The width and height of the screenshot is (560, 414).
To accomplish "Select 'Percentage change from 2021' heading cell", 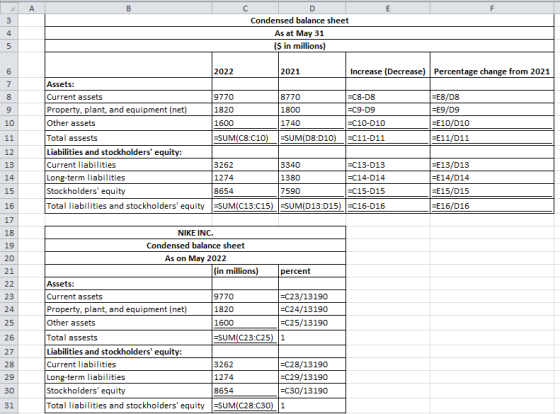I will coord(492,65).
